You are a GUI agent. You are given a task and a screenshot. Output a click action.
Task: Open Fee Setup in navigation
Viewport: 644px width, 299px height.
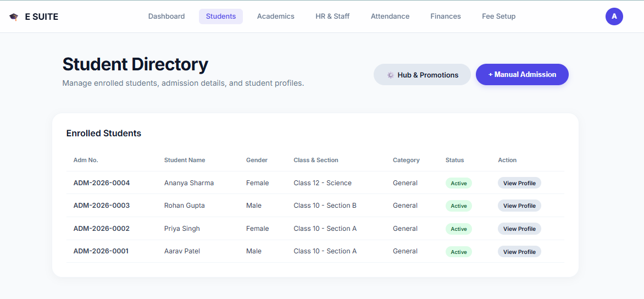[x=498, y=16]
